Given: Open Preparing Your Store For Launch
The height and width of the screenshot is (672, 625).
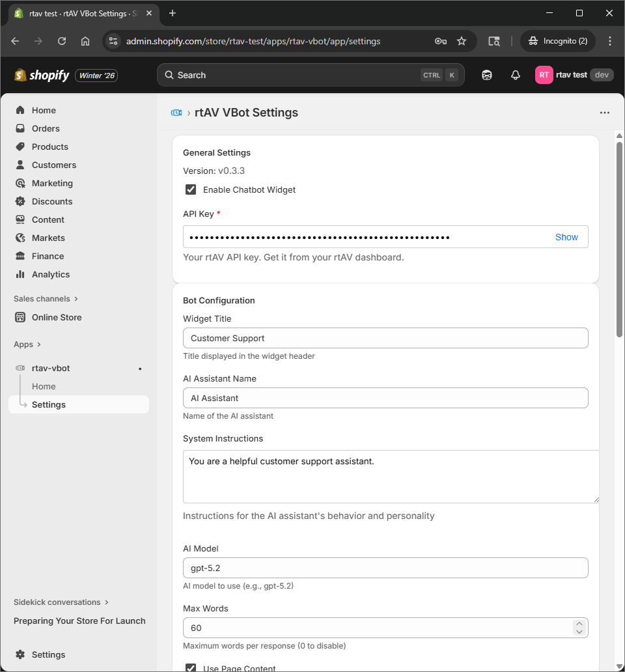Looking at the screenshot, I should pos(79,621).
